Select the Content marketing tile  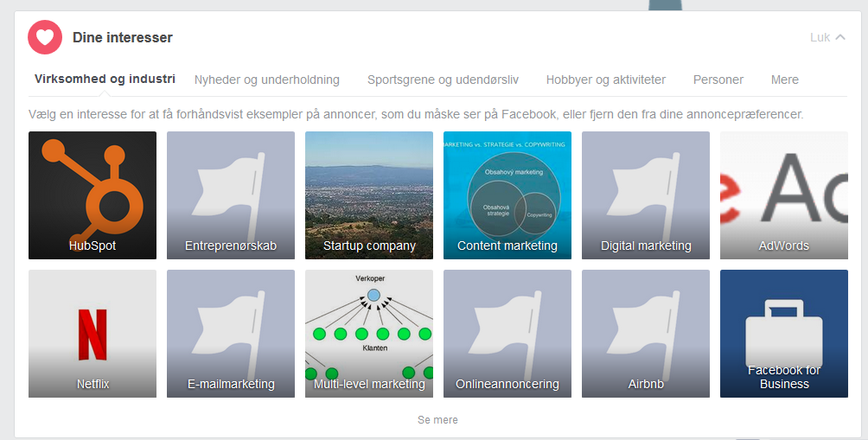coord(507,195)
